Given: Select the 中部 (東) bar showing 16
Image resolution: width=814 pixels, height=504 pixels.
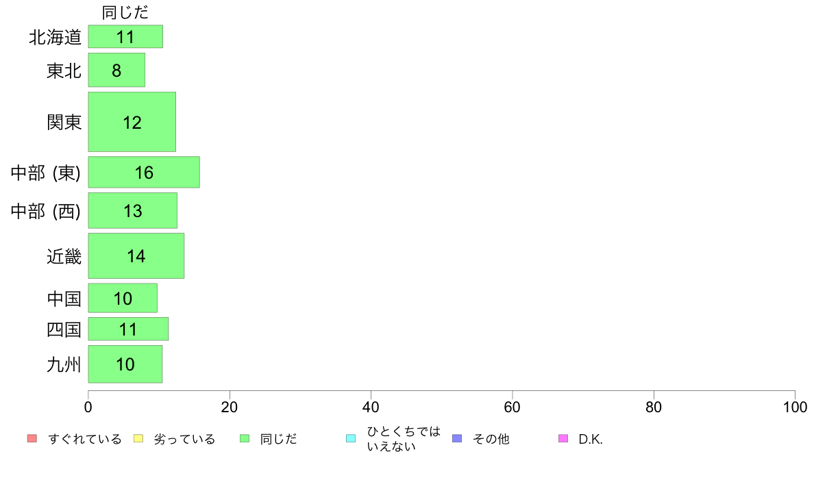Looking at the screenshot, I should (144, 172).
